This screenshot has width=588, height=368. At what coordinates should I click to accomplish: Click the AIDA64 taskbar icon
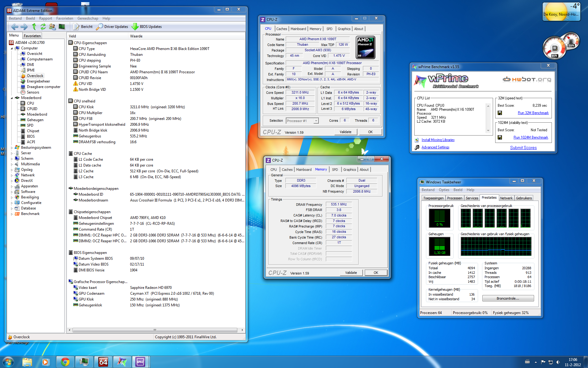point(103,362)
